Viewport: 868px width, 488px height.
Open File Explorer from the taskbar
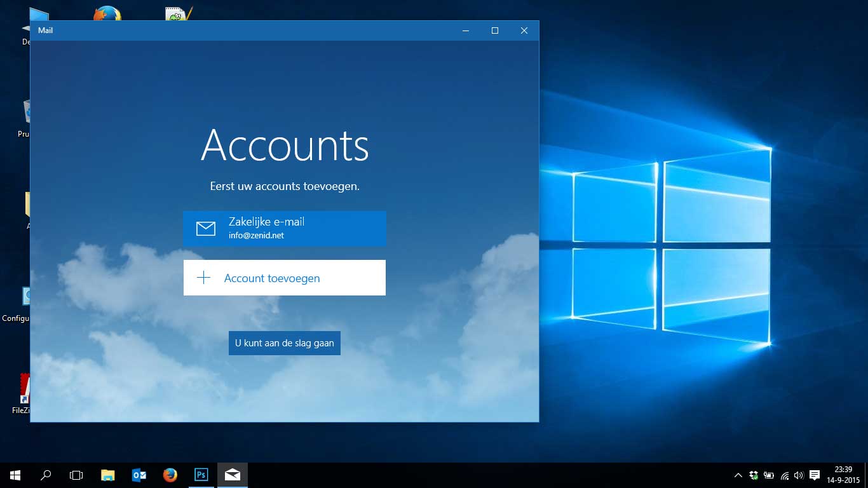tap(108, 475)
